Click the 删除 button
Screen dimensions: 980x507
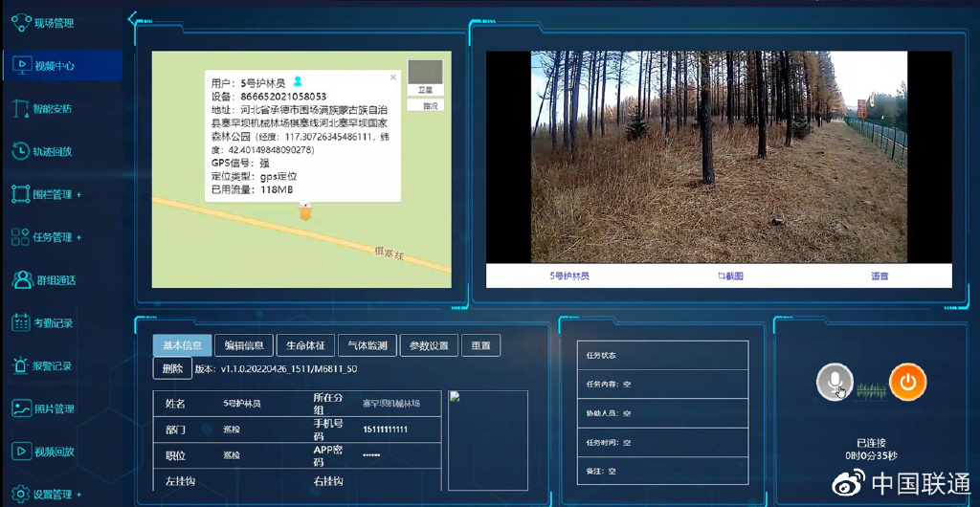click(172, 368)
